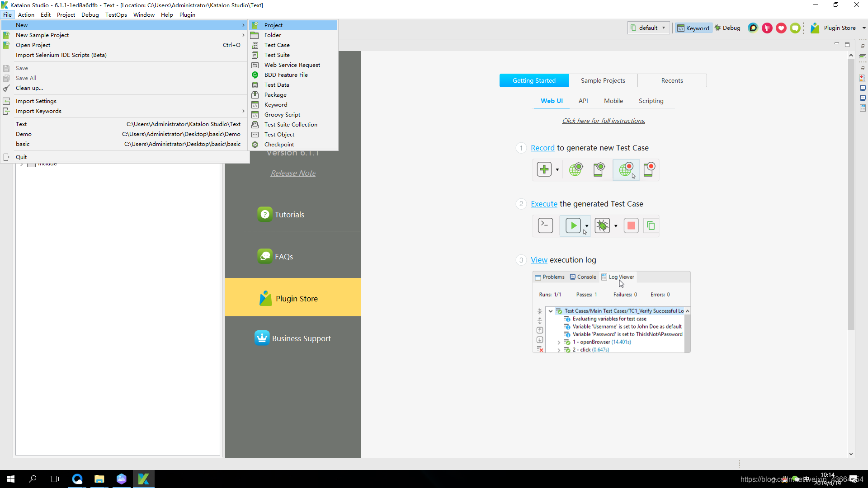Expand the Run button dropdown arrow
The width and height of the screenshot is (868, 488).
tap(587, 226)
